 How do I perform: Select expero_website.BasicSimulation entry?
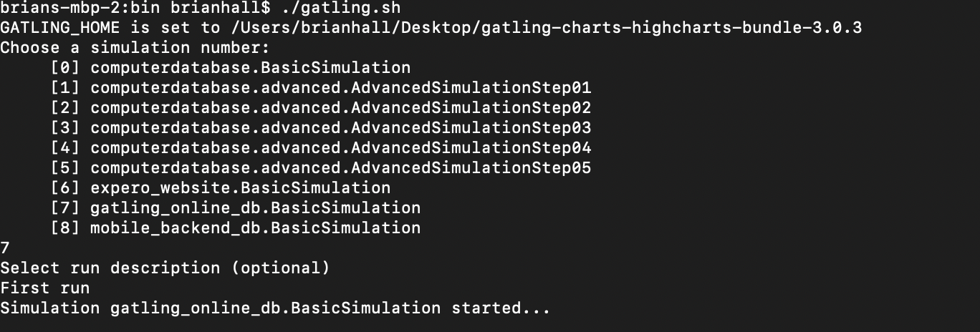pos(241,188)
